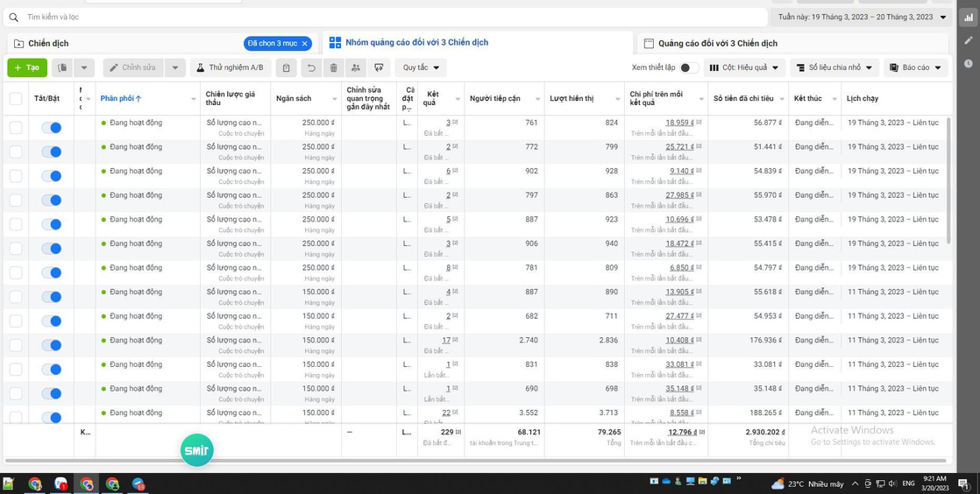
Task: Click the Tìm kiếm và lọc search field
Action: 386,17
